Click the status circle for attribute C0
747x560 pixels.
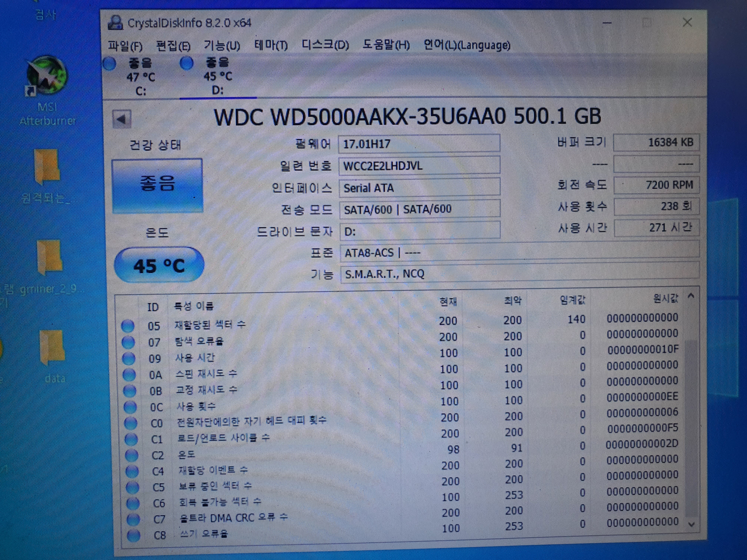(131, 423)
